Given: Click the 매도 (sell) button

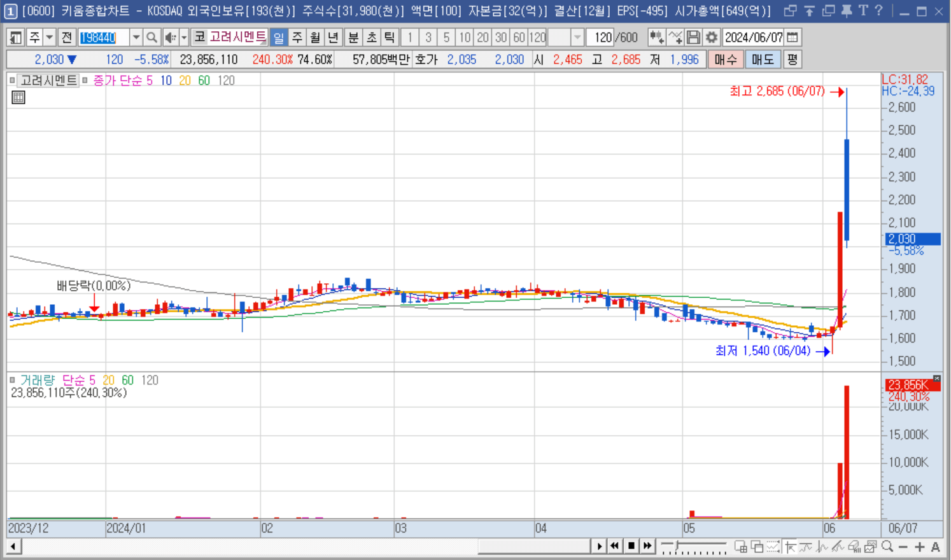Looking at the screenshot, I should [763, 59].
